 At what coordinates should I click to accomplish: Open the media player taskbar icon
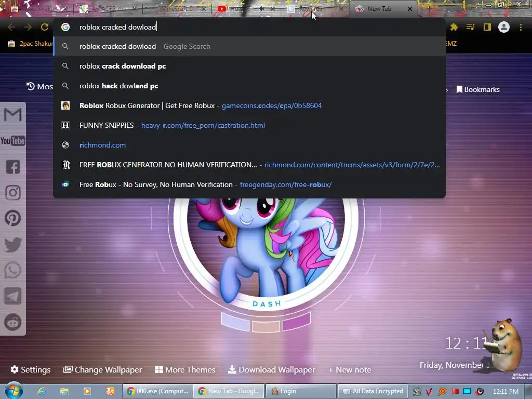(87, 391)
